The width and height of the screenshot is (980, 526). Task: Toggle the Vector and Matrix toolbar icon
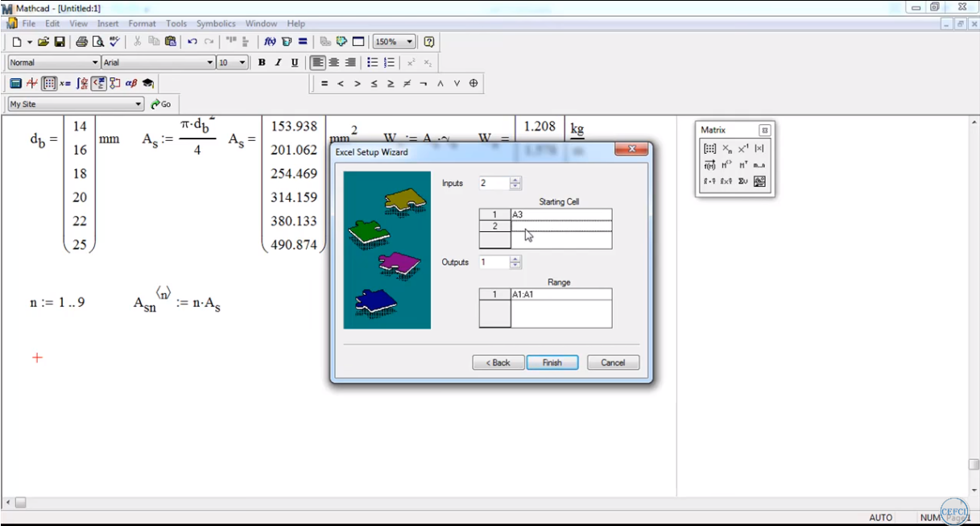[49, 83]
